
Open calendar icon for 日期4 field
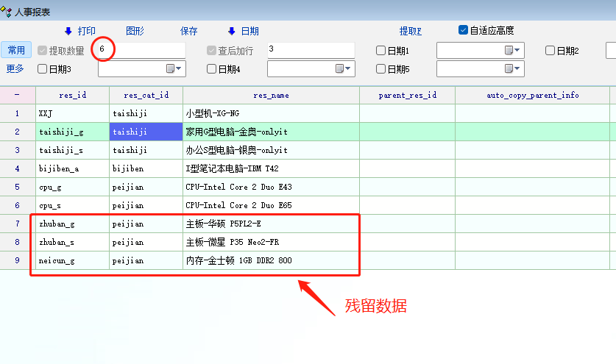pos(340,69)
